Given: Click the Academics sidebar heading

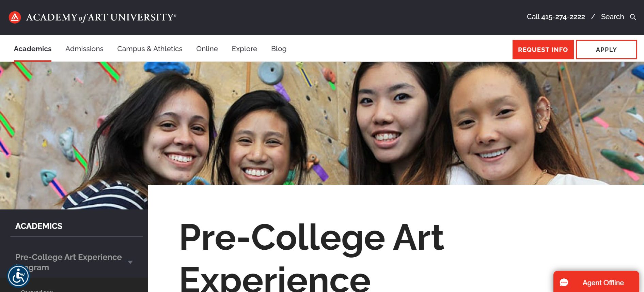Looking at the screenshot, I should coord(39,226).
